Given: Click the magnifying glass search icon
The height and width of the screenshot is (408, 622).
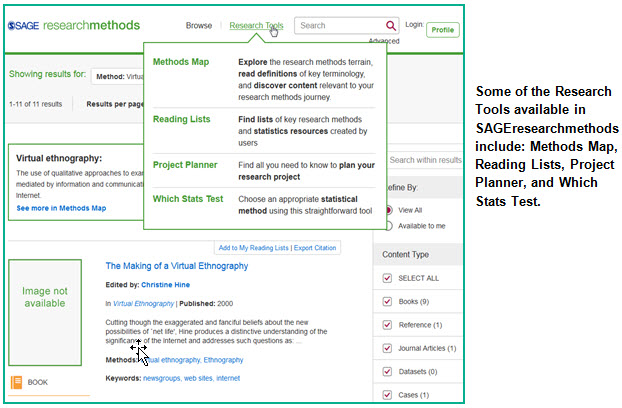Looking at the screenshot, I should pyautogui.click(x=391, y=26).
